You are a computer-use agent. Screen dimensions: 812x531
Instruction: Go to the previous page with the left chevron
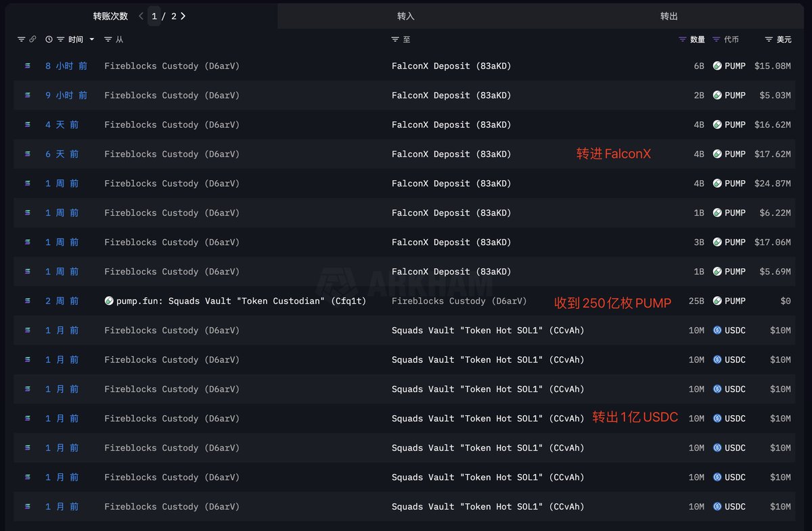pos(141,16)
